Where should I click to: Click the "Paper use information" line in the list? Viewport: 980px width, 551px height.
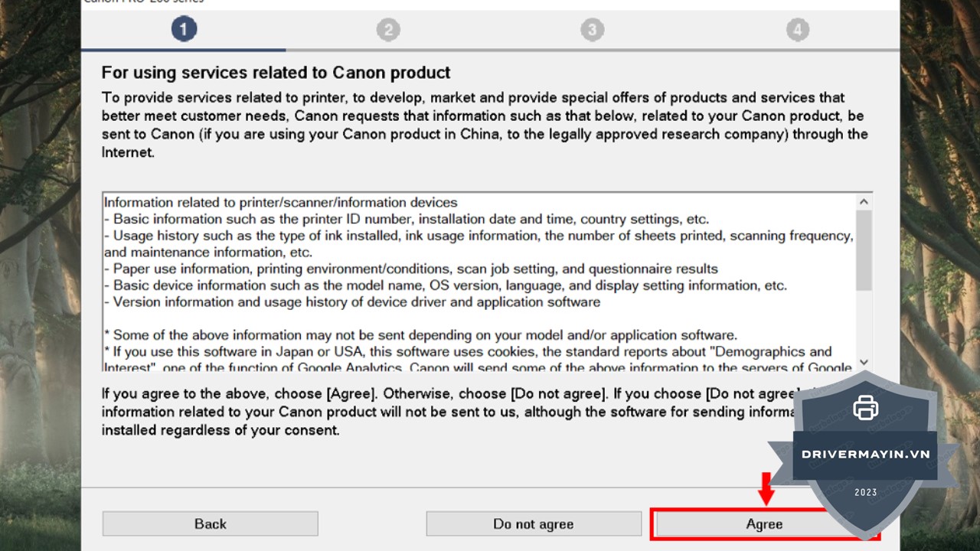(412, 269)
